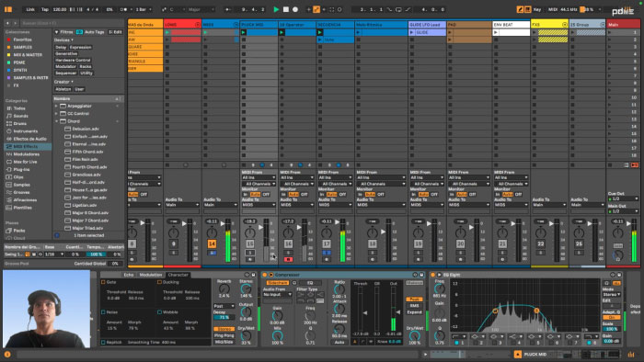Go back in browser history arrow
This screenshot has width=644, height=362.
pyautogui.click(x=7, y=23)
